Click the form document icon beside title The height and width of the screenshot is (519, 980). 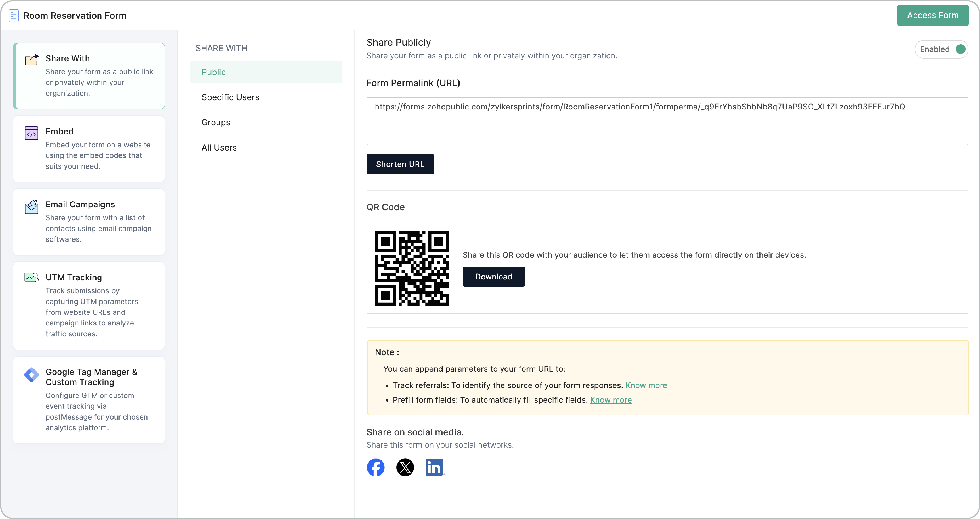14,16
